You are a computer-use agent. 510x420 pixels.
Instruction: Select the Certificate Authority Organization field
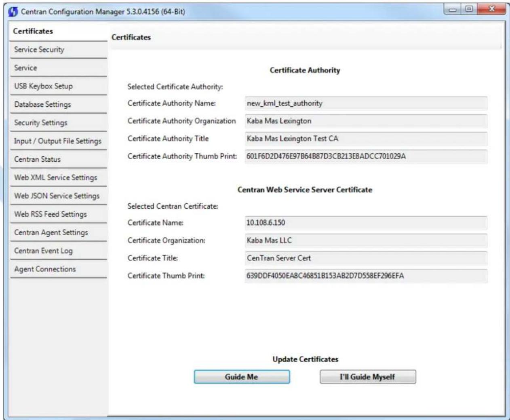[x=366, y=121]
